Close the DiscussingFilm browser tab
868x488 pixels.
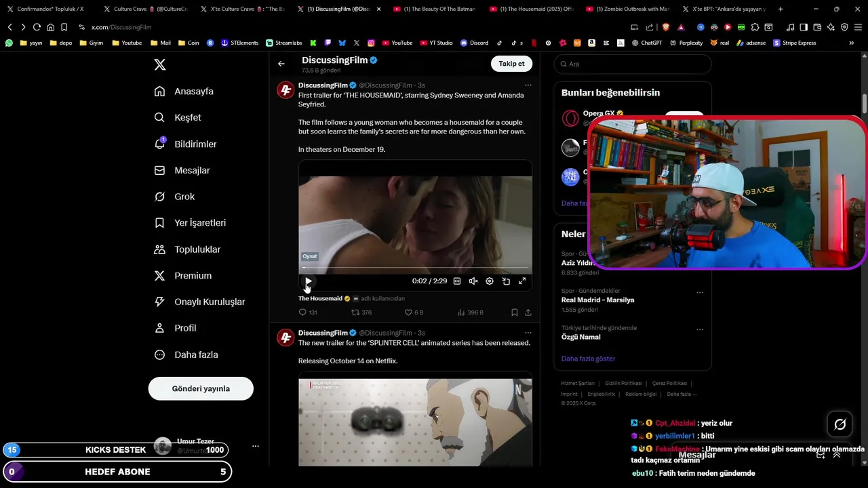click(378, 9)
